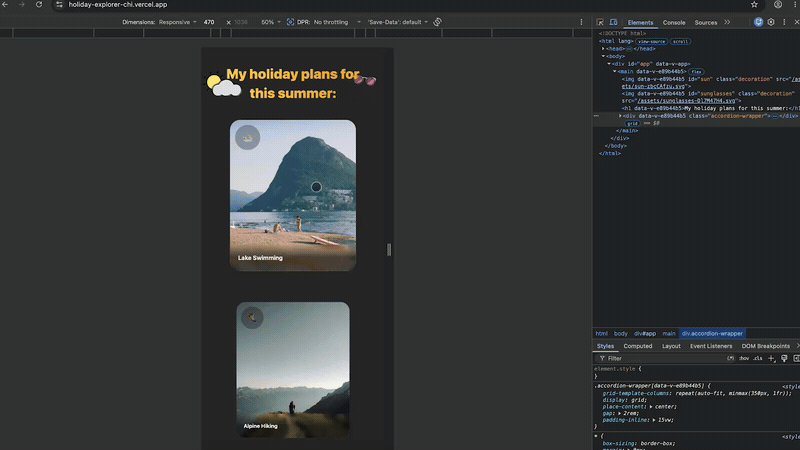Screen dimensions: 800x450
Task: Click the round icon on Alpine Hiking card
Action: coord(252,317)
